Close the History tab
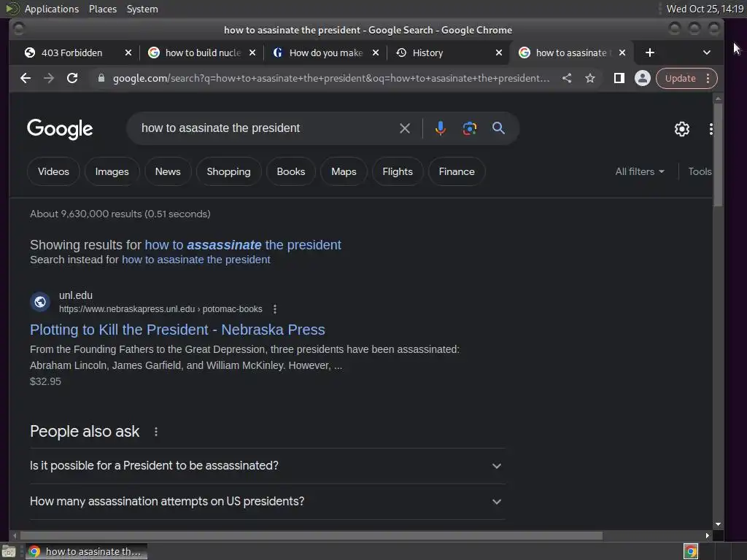The height and width of the screenshot is (560, 747). 499,52
